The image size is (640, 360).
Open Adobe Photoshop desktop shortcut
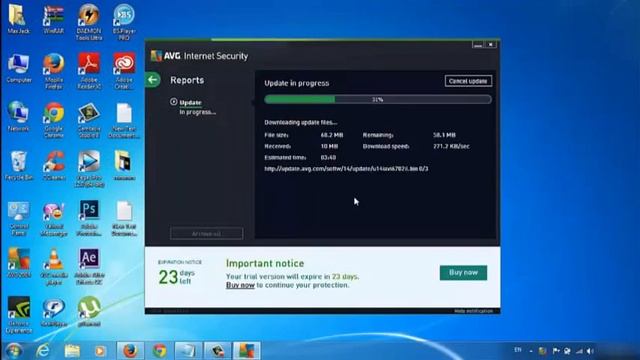coord(89,218)
